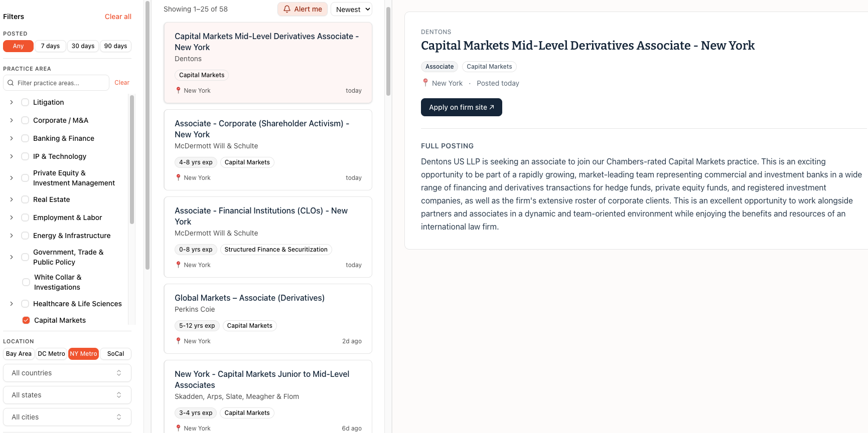Viewport: 868px width, 433px height.
Task: Uncheck the Capital Markets filter
Action: [26, 320]
